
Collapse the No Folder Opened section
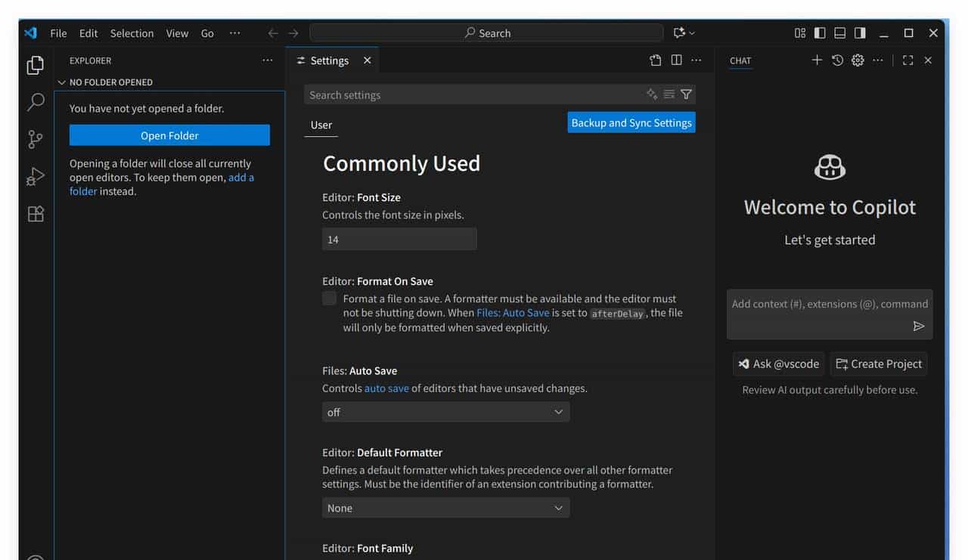110,82
